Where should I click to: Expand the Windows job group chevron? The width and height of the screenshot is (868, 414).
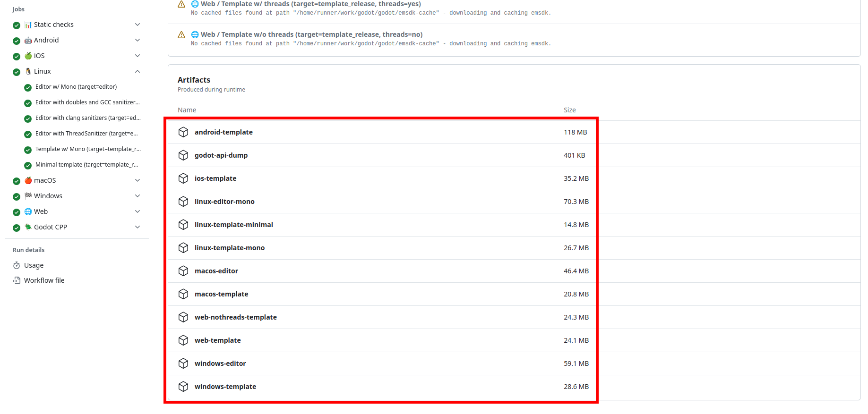[x=138, y=196]
